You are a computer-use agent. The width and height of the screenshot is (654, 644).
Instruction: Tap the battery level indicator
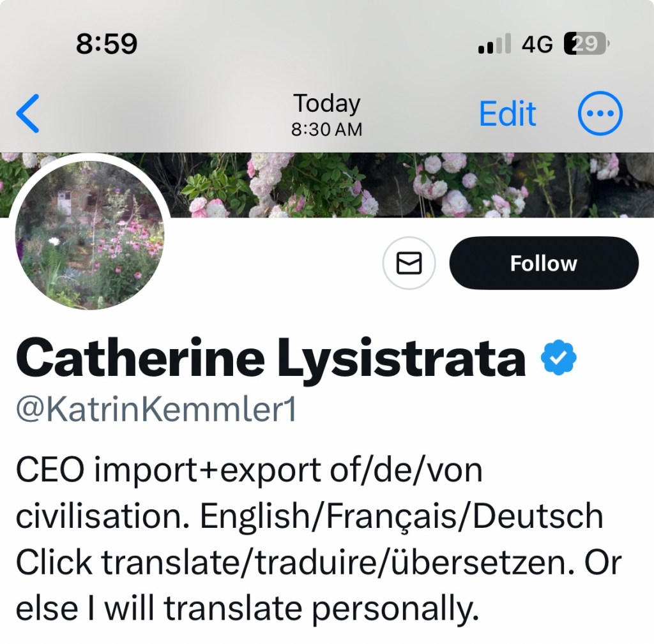[586, 44]
